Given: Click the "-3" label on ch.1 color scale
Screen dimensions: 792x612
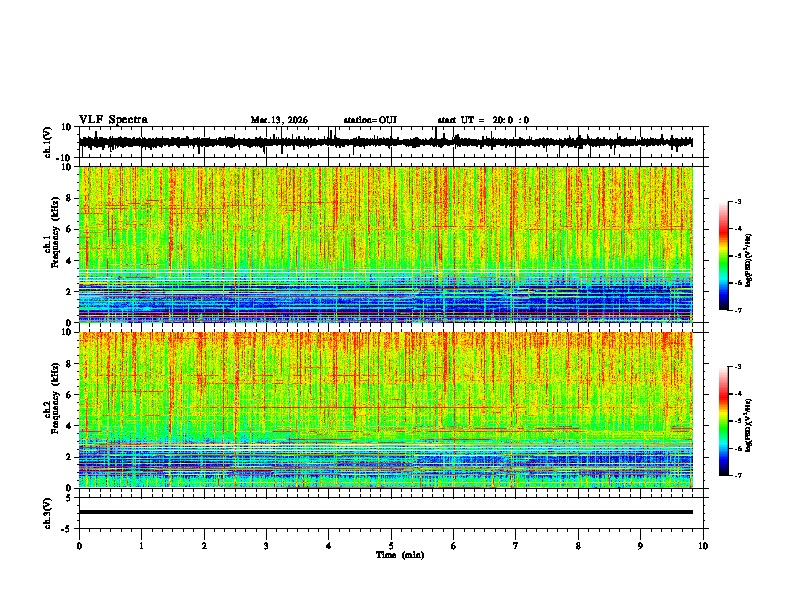Looking at the screenshot, I should (x=737, y=202).
